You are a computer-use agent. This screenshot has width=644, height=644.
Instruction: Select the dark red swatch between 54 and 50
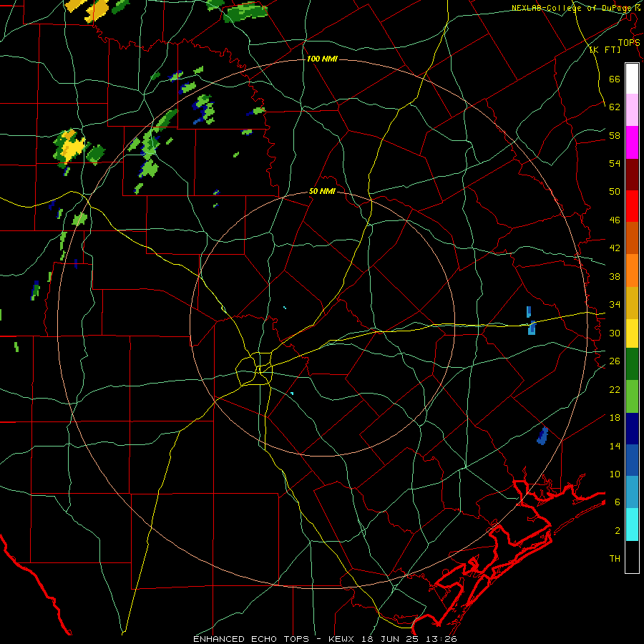point(632,175)
